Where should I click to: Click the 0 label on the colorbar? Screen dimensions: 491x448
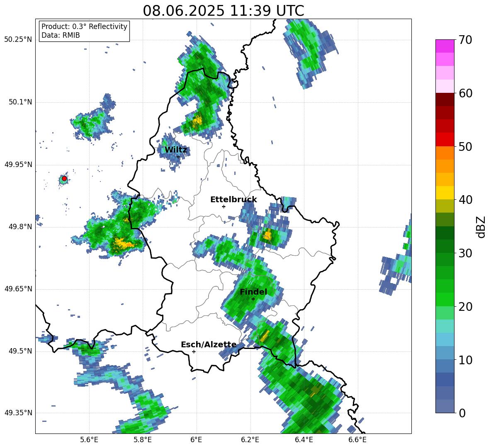tap(462, 413)
